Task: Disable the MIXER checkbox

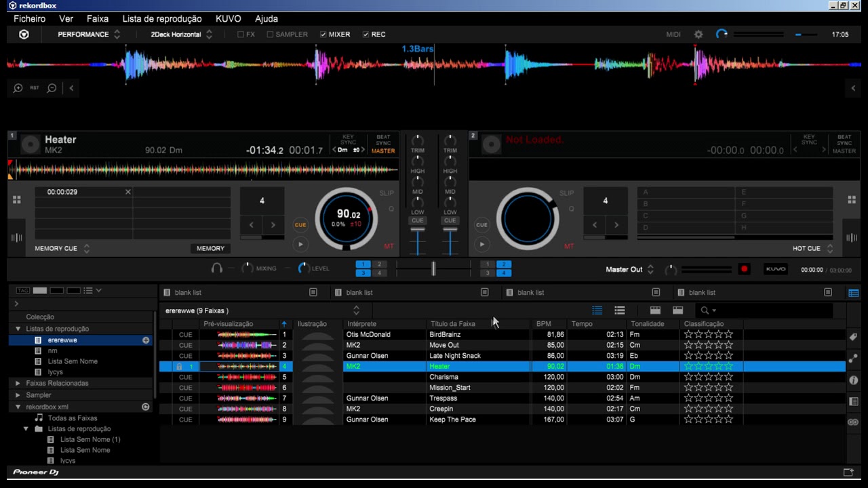Action: [323, 35]
